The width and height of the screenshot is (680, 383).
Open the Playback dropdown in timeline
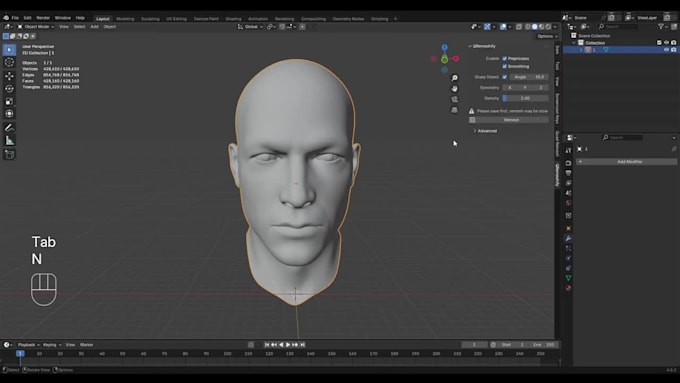(x=29, y=345)
